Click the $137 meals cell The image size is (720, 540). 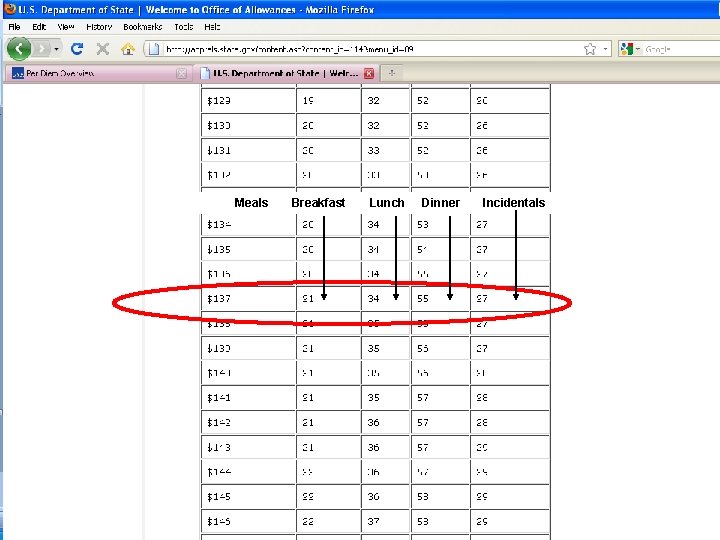[248, 299]
